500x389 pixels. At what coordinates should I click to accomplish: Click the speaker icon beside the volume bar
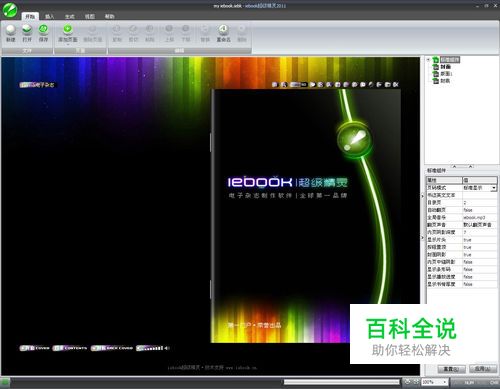[167, 348]
